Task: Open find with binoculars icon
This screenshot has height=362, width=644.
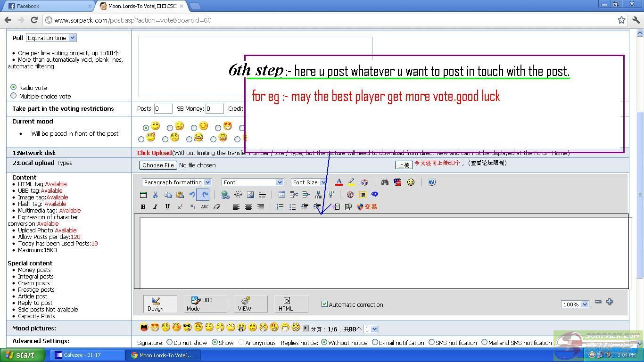Action: (x=385, y=182)
